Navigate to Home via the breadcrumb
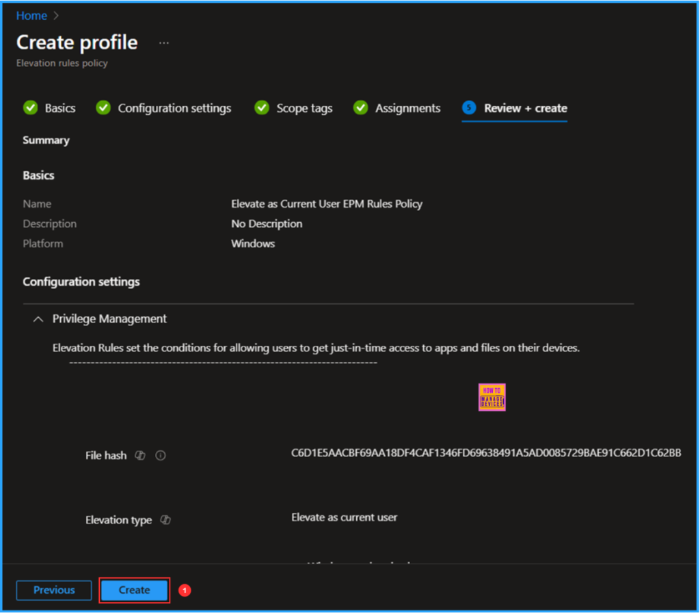 [x=31, y=15]
